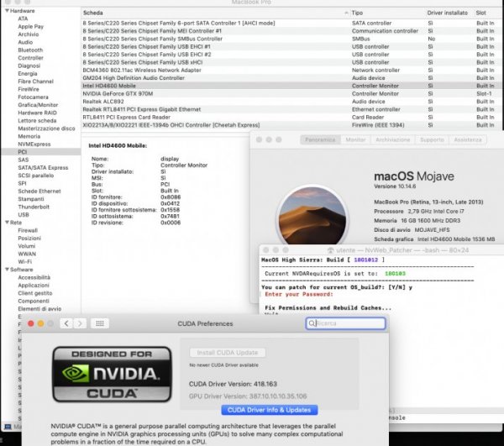
Task: Select Schede Ethernet in sidebar
Action: click(39, 192)
